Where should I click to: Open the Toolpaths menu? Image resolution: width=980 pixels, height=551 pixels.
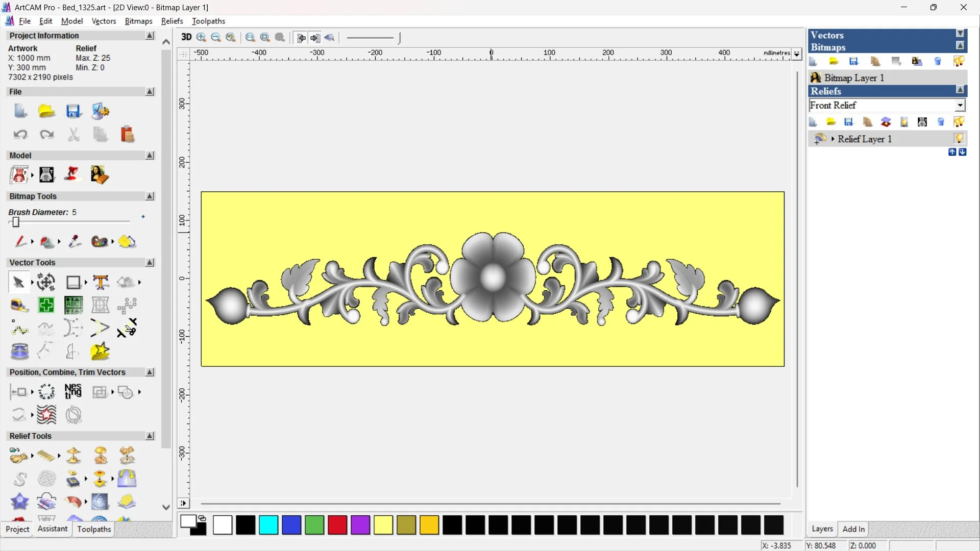click(208, 21)
